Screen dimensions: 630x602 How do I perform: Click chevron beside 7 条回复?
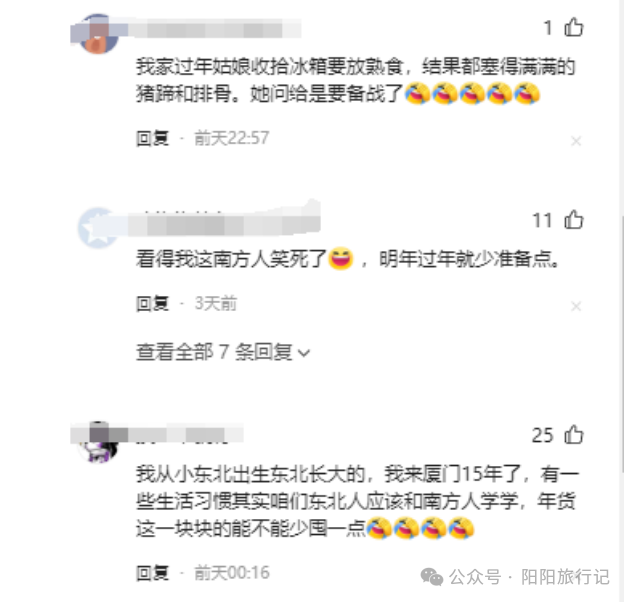point(304,353)
